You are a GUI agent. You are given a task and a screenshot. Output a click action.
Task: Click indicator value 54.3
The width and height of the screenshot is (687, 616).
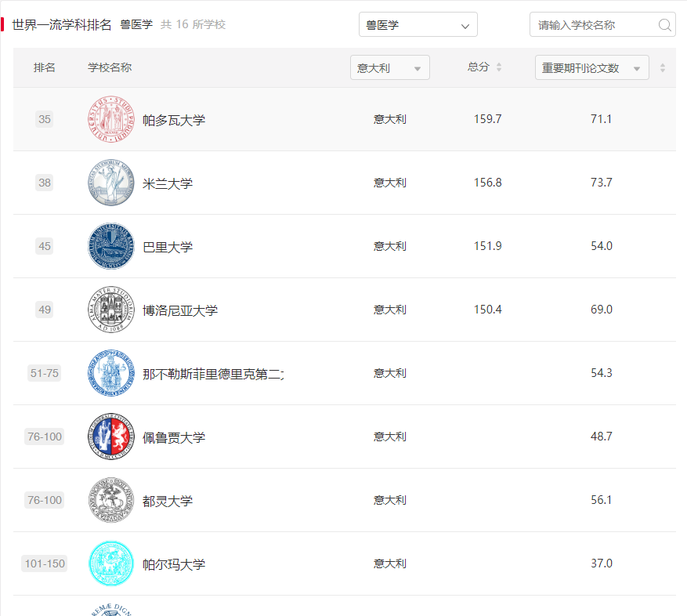(x=601, y=373)
